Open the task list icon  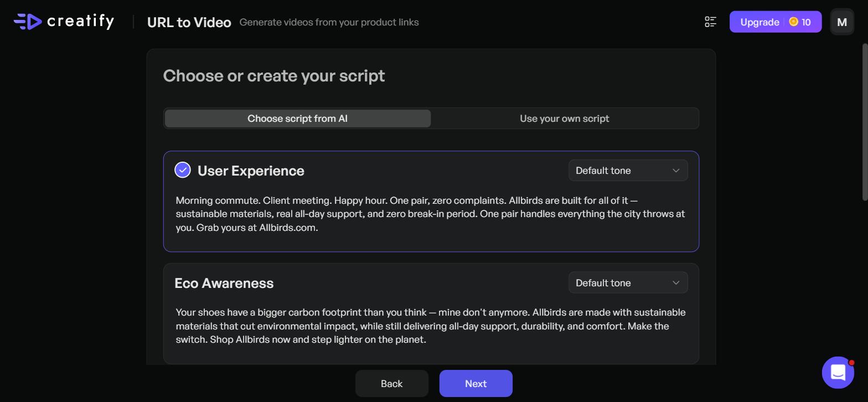point(711,22)
